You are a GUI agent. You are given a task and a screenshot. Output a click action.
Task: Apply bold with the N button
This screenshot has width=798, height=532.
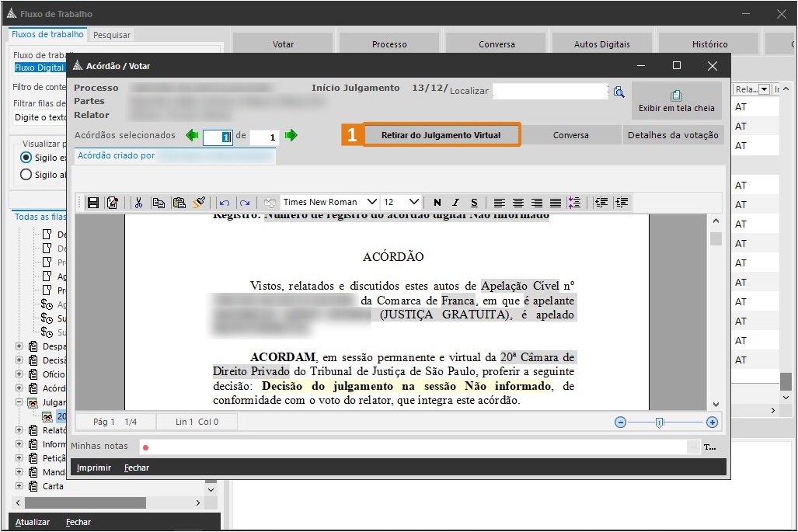tap(437, 203)
